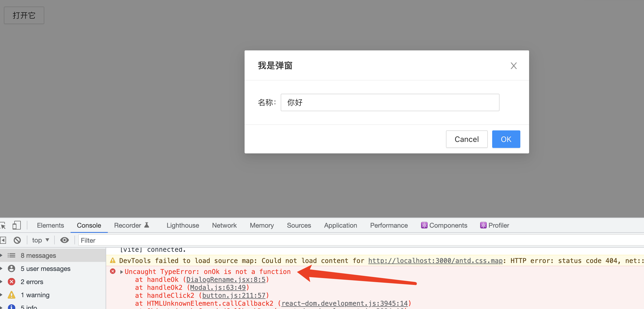Expand the Uncaught TypeError stack trace
Screen dimensions: 644x309
point(121,272)
